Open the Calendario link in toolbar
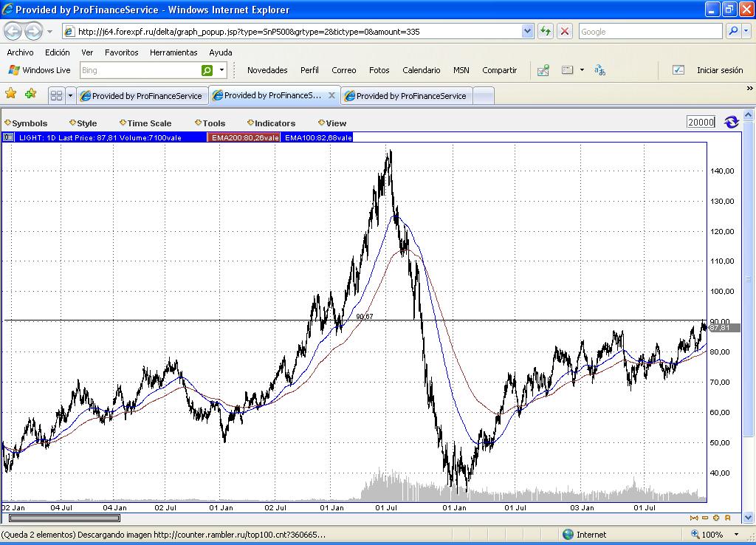 (x=421, y=70)
